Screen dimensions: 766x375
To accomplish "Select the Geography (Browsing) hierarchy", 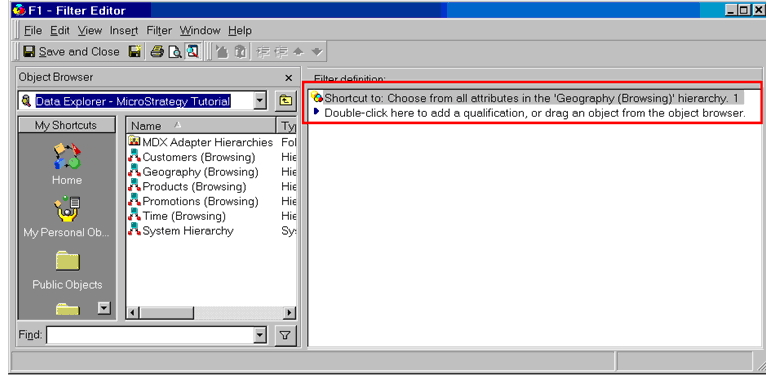I will pyautogui.click(x=193, y=172).
